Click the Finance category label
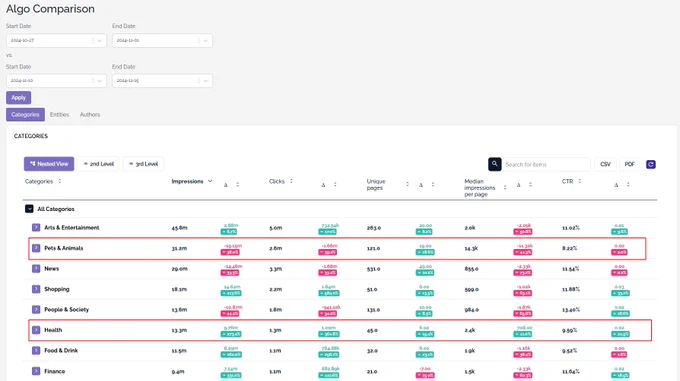The image size is (680, 381). pos(54,371)
